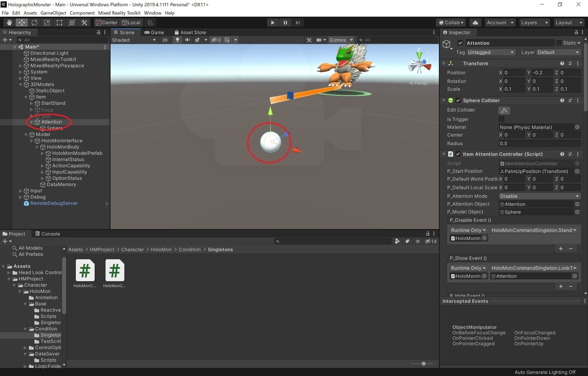Viewport: 588px width, 376px height.
Task: Click Edit Collider button
Action: [x=504, y=110]
